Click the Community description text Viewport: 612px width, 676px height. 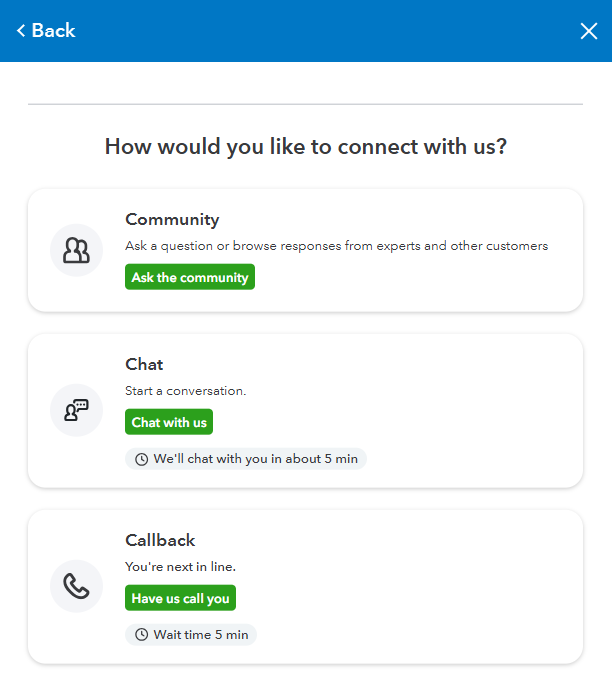(x=336, y=246)
